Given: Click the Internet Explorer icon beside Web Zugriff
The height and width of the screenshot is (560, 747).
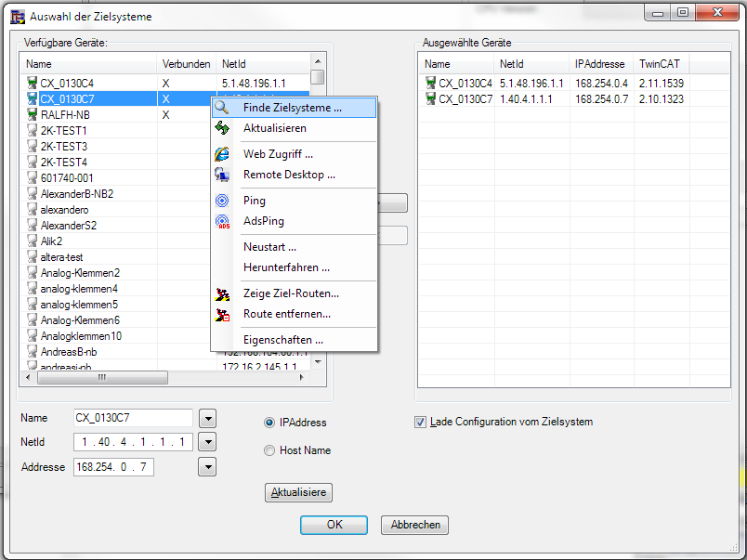Looking at the screenshot, I should pyautogui.click(x=221, y=154).
